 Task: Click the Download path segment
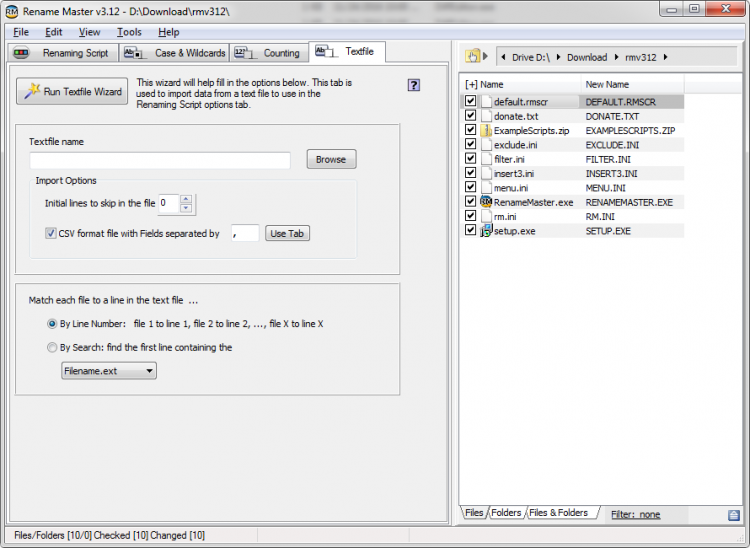[587, 57]
